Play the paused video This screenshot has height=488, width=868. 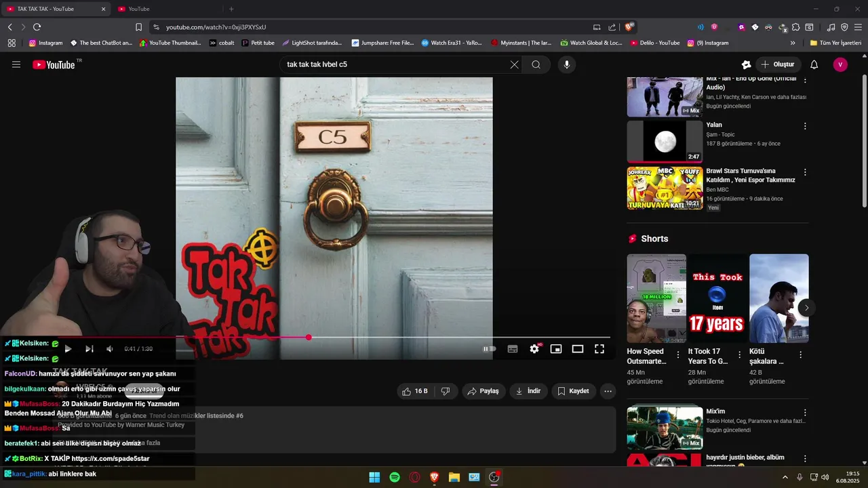[68, 349]
